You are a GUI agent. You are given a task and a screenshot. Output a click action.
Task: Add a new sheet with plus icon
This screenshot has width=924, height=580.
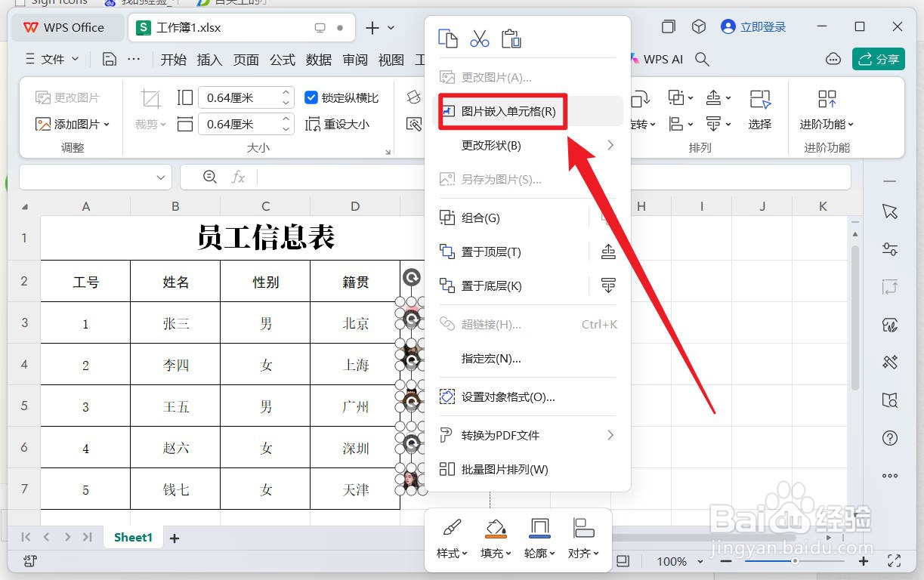tap(175, 538)
